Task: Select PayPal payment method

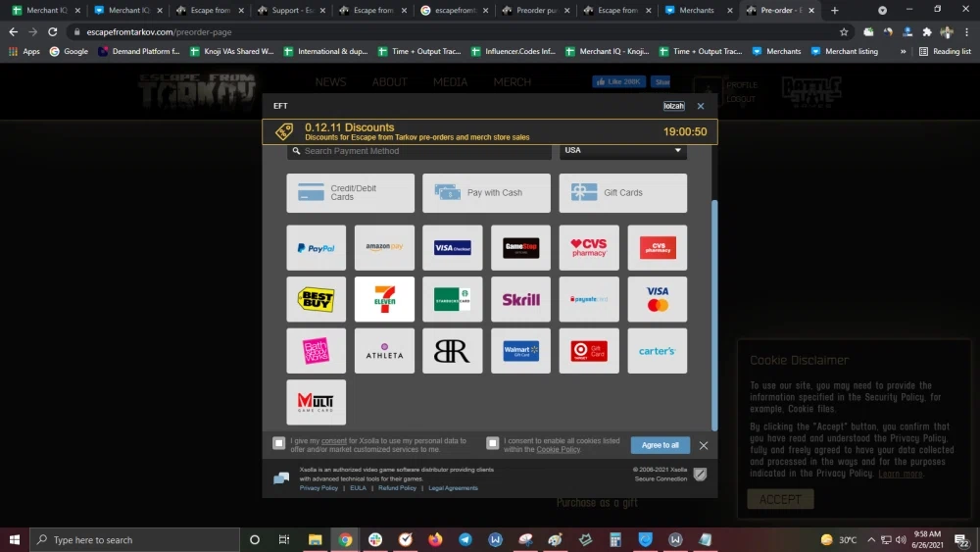Action: (316, 247)
